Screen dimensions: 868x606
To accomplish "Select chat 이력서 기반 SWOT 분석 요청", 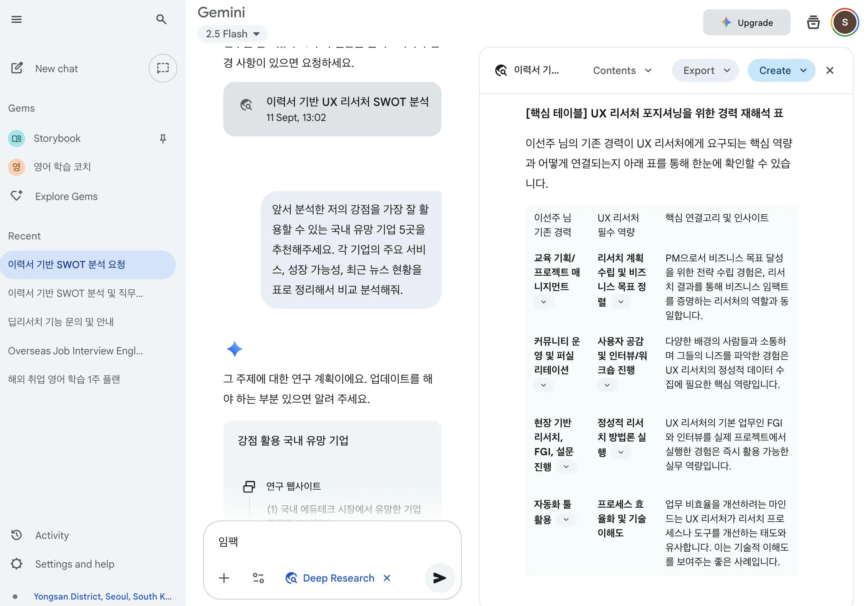I will [x=88, y=265].
